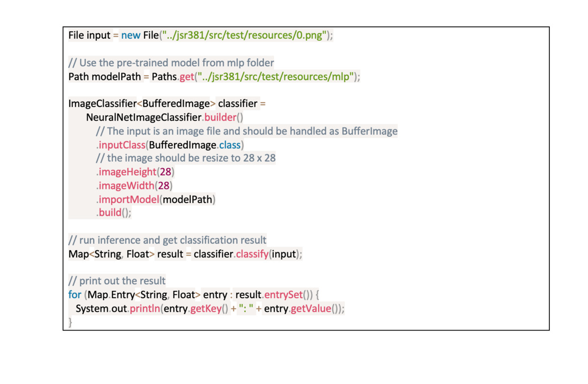Select the "new" keyword in blue

(131, 35)
